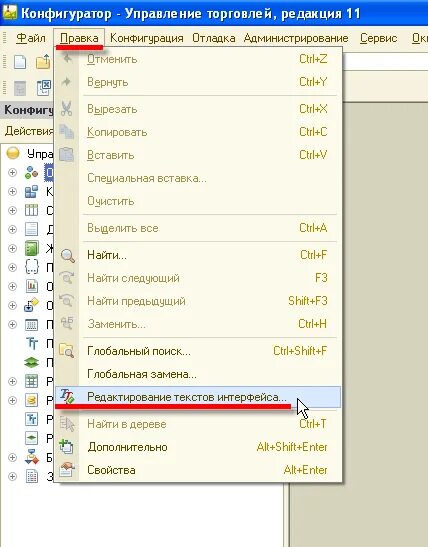Screen dimensions: 428x547
Task: Open the Отладка menu
Action: tap(214, 38)
